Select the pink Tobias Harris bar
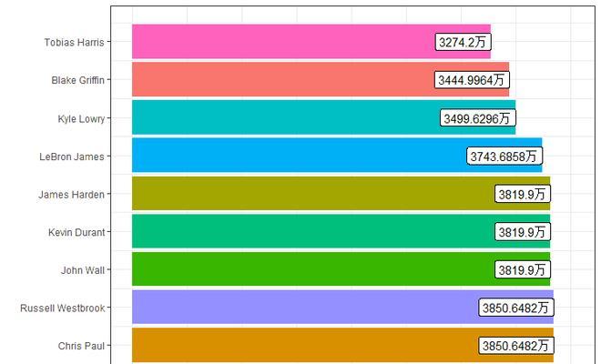 click(x=311, y=42)
